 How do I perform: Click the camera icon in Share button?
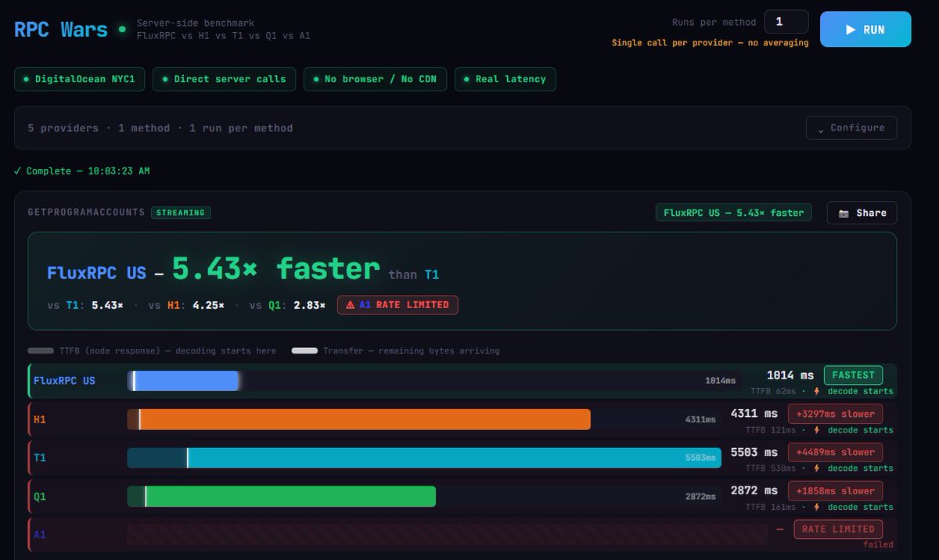[x=844, y=213]
